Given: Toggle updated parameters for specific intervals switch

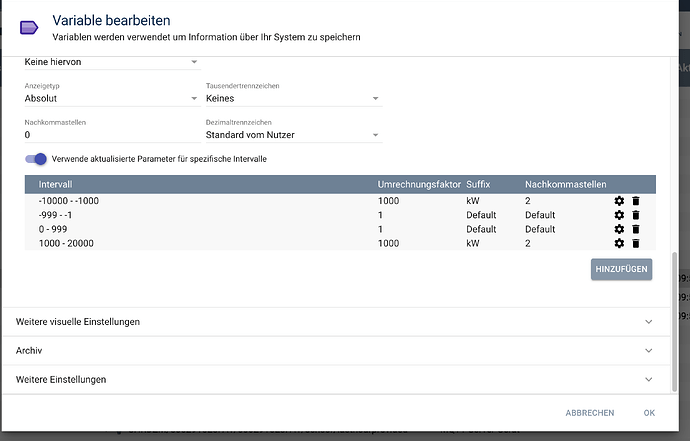Looking at the screenshot, I should pos(36,159).
